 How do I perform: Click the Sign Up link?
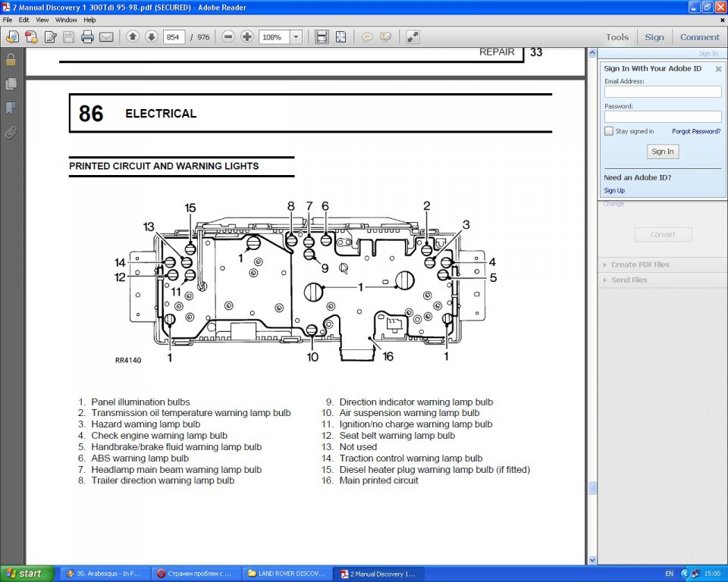click(x=613, y=190)
